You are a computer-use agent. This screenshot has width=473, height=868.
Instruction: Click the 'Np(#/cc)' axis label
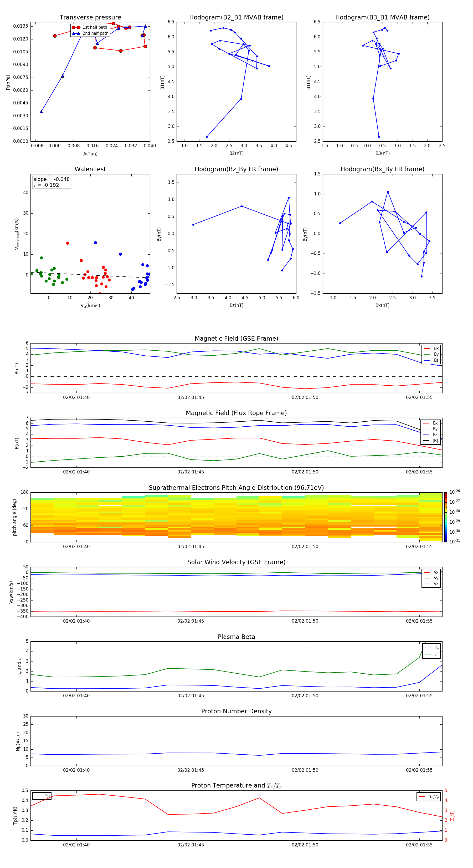[x=18, y=741]
